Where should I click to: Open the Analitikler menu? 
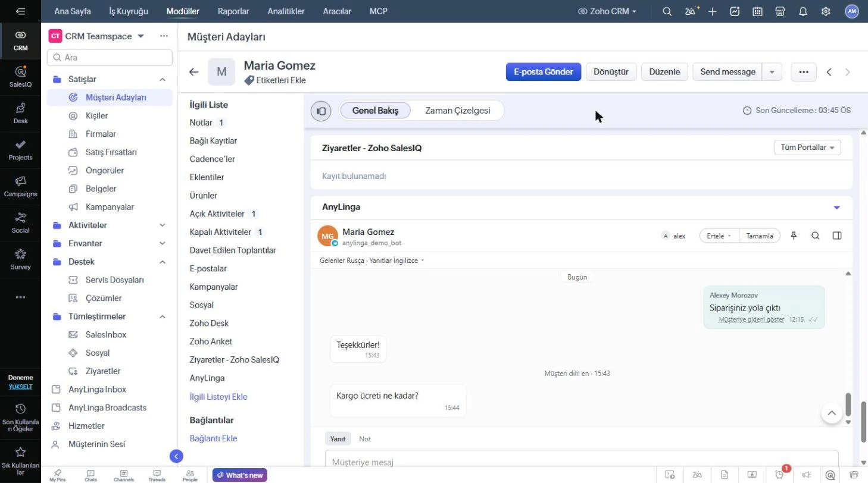[x=286, y=11]
